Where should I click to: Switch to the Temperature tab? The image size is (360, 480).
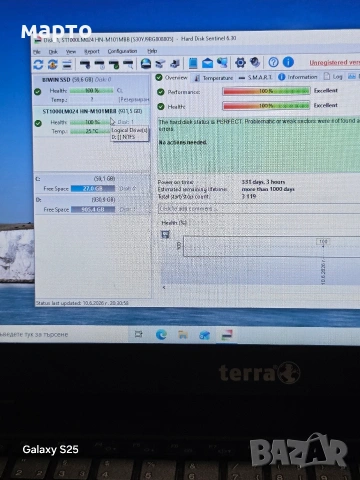pos(214,78)
